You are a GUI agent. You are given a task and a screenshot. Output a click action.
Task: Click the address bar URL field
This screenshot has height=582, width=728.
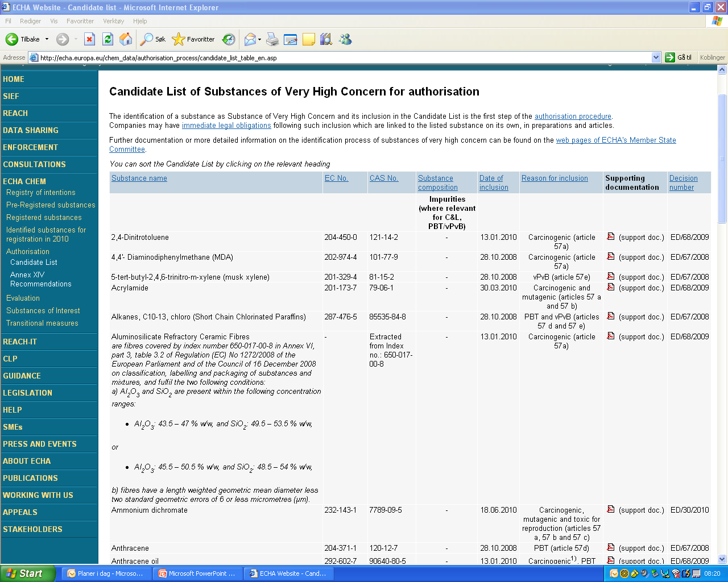(x=344, y=57)
